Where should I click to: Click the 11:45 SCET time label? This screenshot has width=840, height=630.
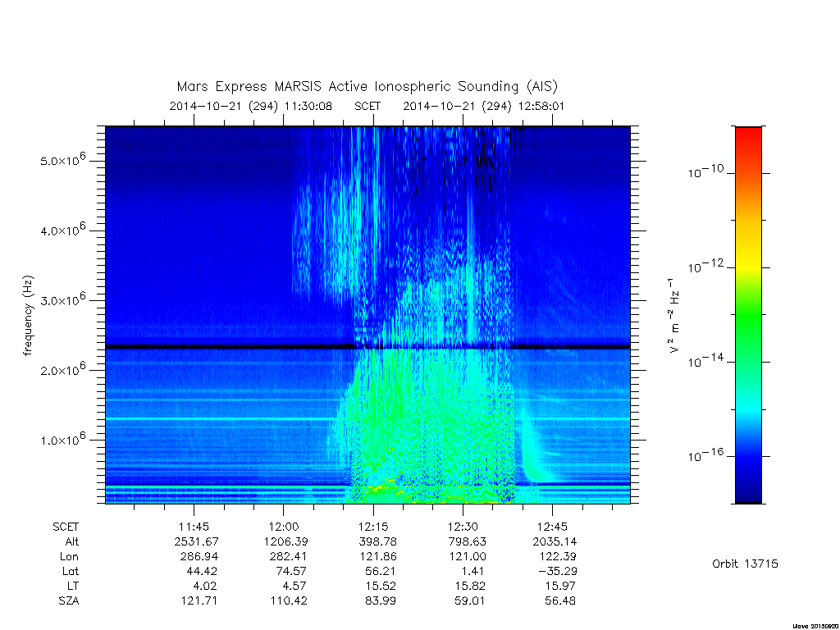194,527
